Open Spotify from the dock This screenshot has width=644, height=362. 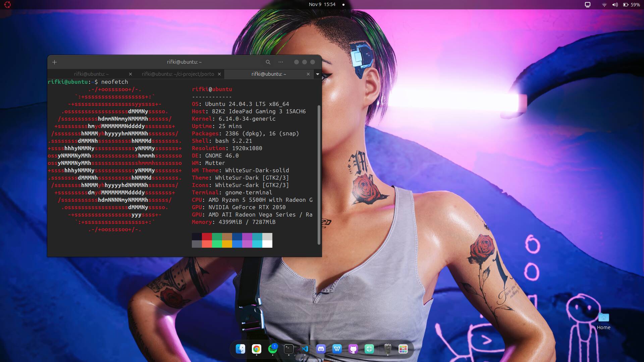pos(273,349)
